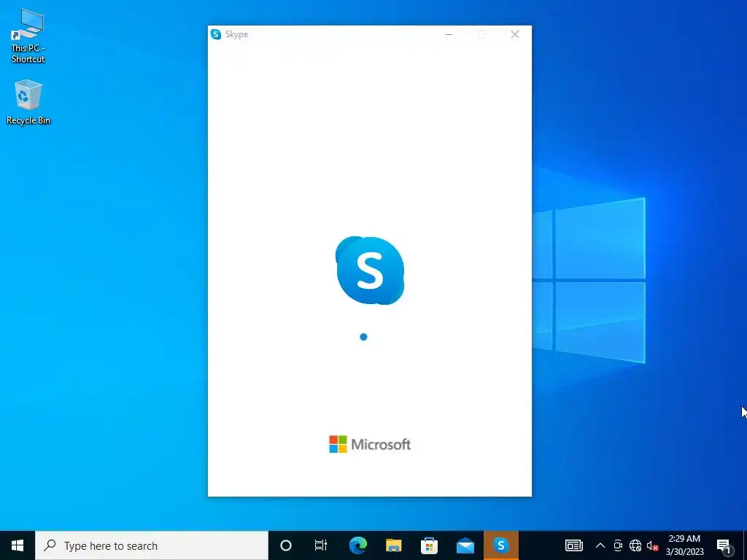Select the Skype taskbar icon
The image size is (747, 560).
pyautogui.click(x=500, y=545)
